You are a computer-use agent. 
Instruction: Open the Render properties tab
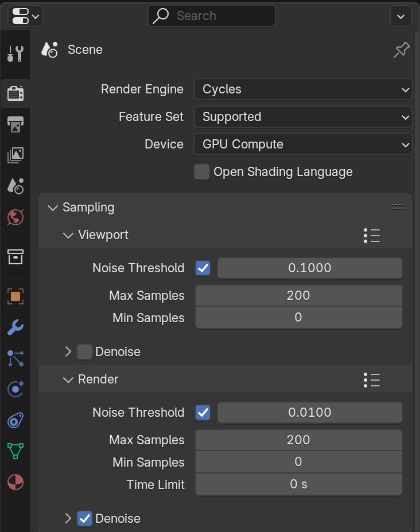[15, 93]
